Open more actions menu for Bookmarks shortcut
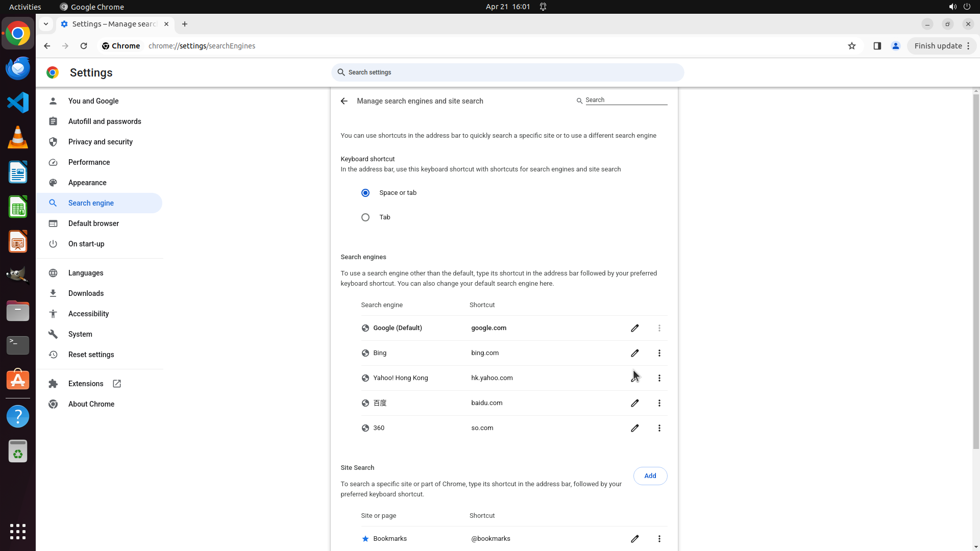980x551 pixels. [x=659, y=539]
